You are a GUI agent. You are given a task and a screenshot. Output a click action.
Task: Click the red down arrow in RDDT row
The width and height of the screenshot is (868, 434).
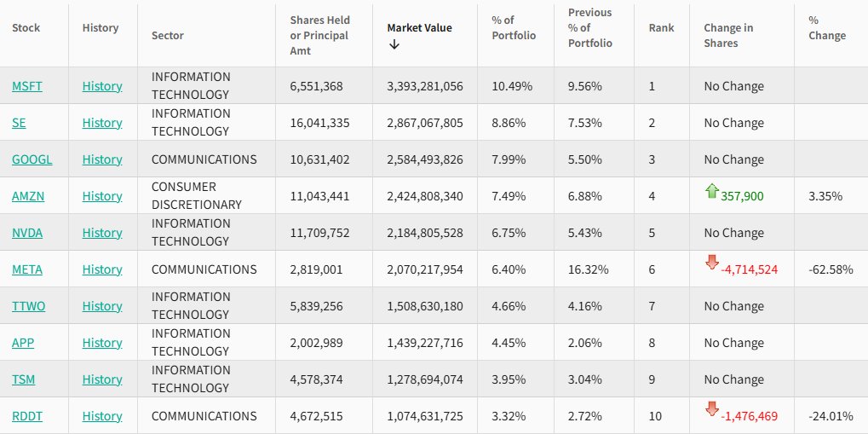tap(712, 409)
